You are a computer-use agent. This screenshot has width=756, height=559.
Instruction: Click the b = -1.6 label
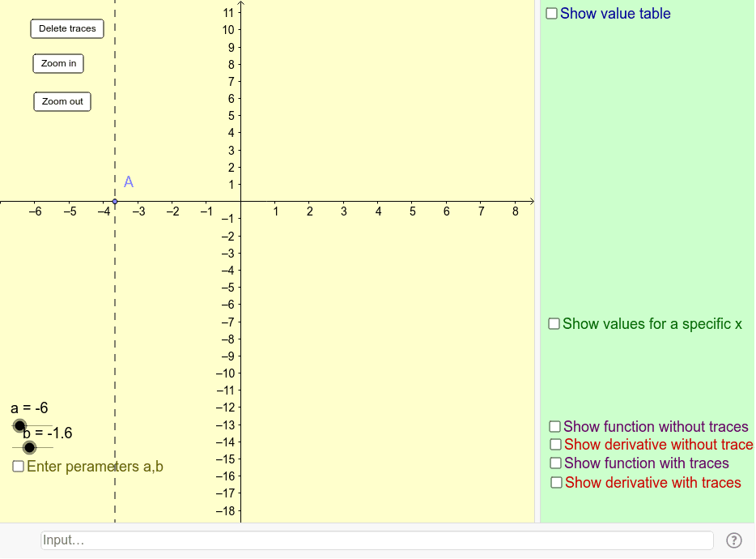point(48,433)
